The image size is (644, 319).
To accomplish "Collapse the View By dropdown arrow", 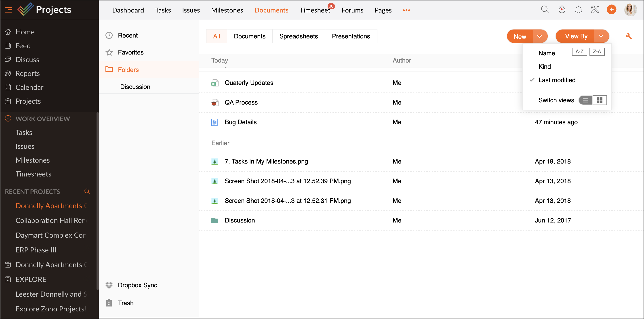I will [601, 36].
